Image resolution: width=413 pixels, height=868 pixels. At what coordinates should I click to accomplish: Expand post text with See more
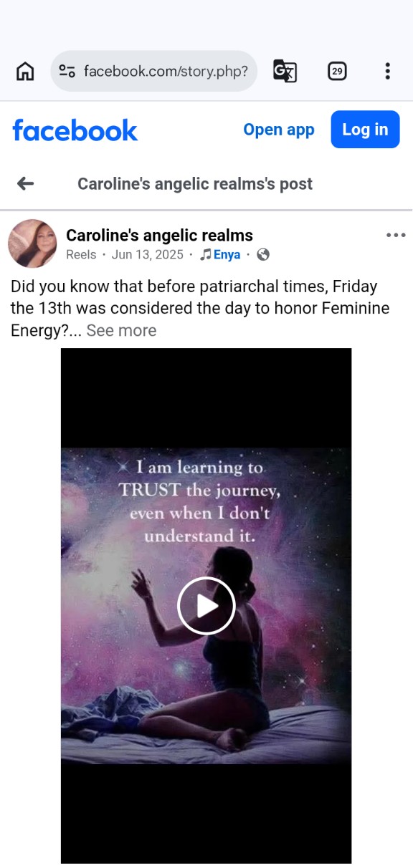pyautogui.click(x=121, y=330)
